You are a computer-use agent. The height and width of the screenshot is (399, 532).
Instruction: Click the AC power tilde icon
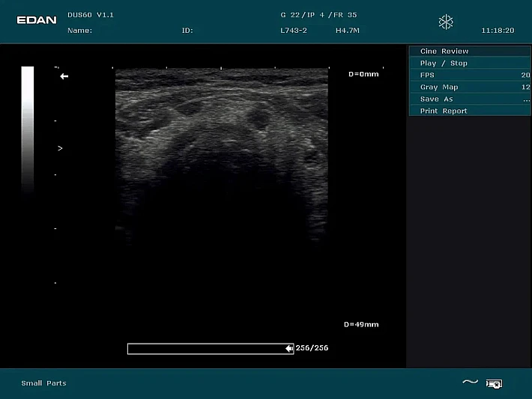pos(470,383)
